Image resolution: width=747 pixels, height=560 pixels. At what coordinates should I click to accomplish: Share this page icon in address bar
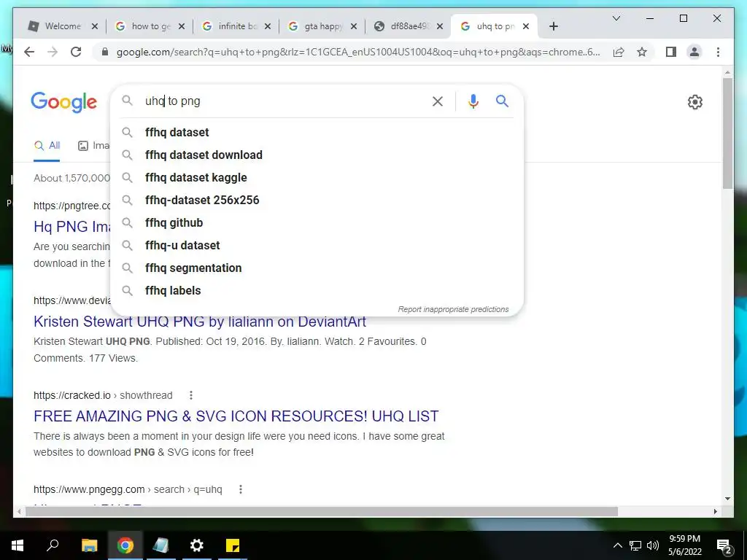pos(619,52)
